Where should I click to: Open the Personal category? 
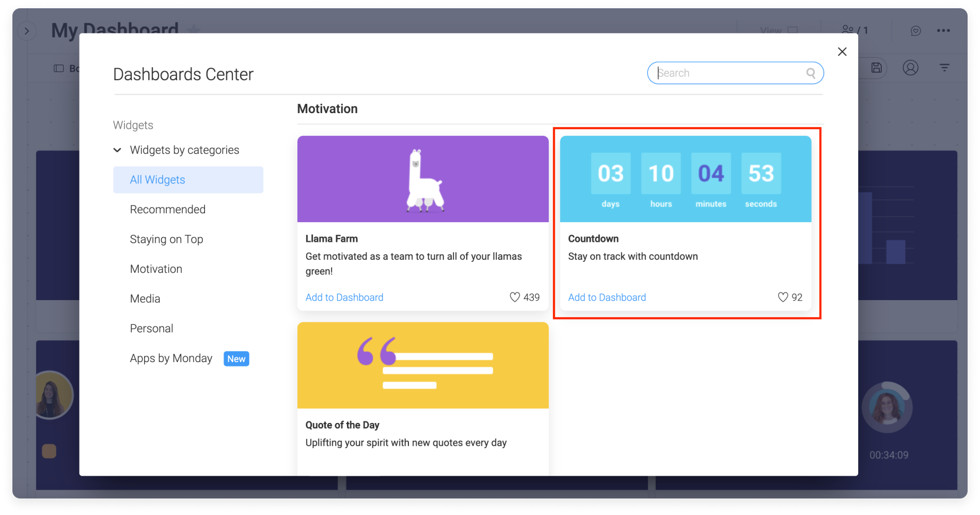pyautogui.click(x=151, y=329)
